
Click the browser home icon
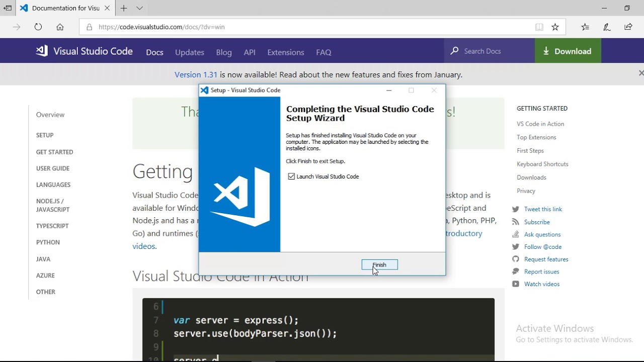pos(60,27)
